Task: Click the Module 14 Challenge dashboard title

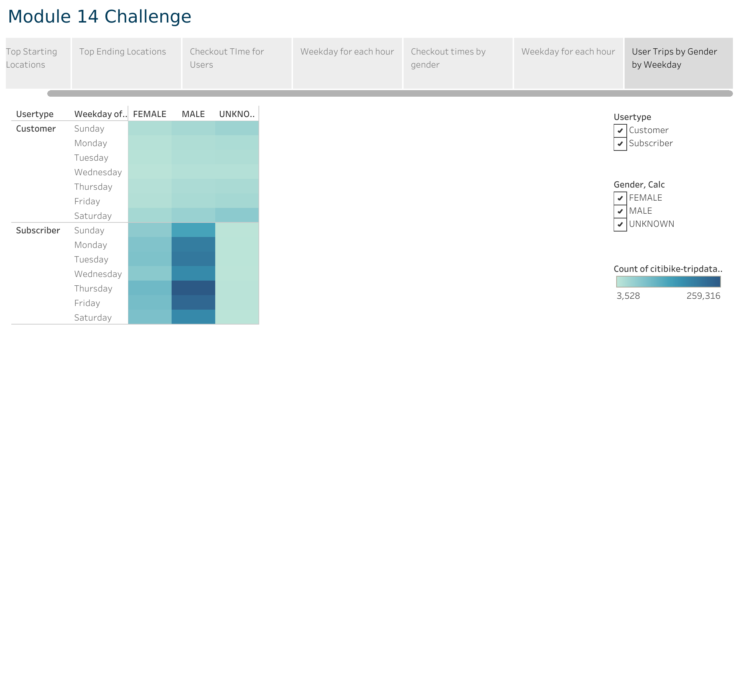Action: coord(99,17)
